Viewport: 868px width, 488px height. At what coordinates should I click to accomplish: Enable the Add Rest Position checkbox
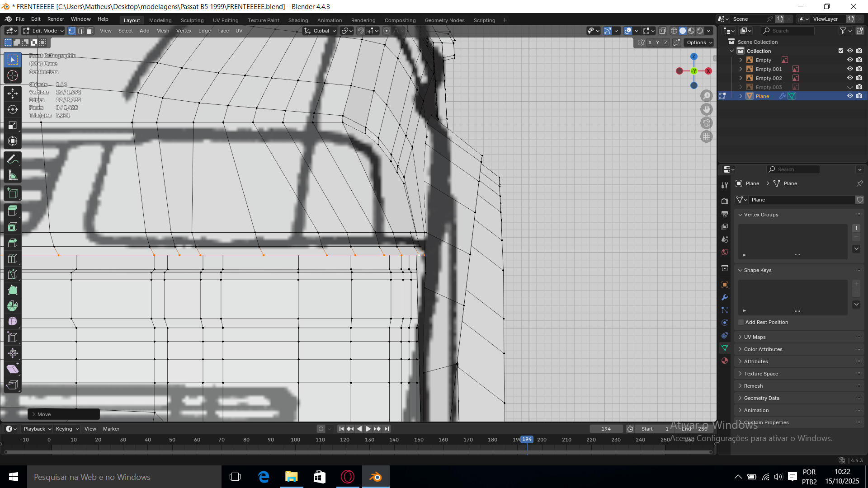(x=741, y=322)
